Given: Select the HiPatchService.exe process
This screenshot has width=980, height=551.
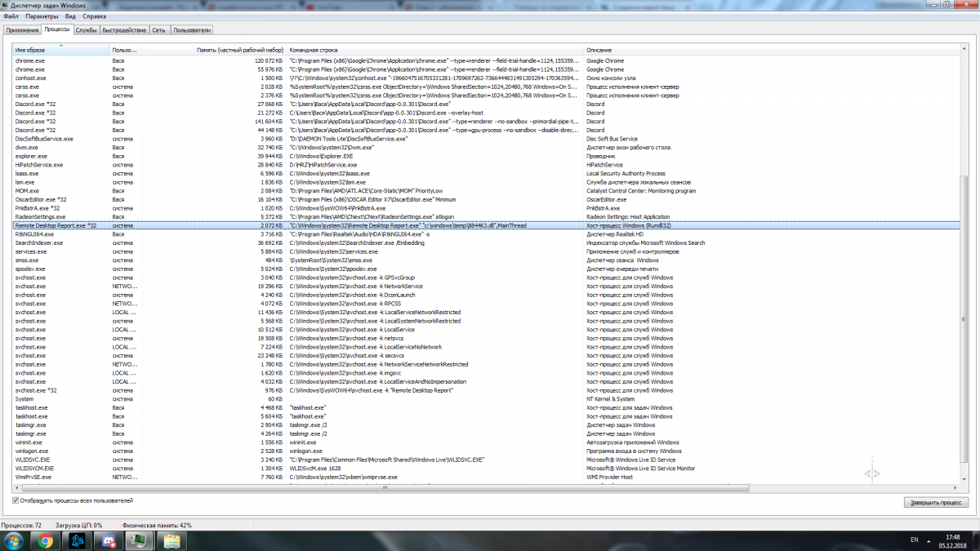Looking at the screenshot, I should pos(485,165).
